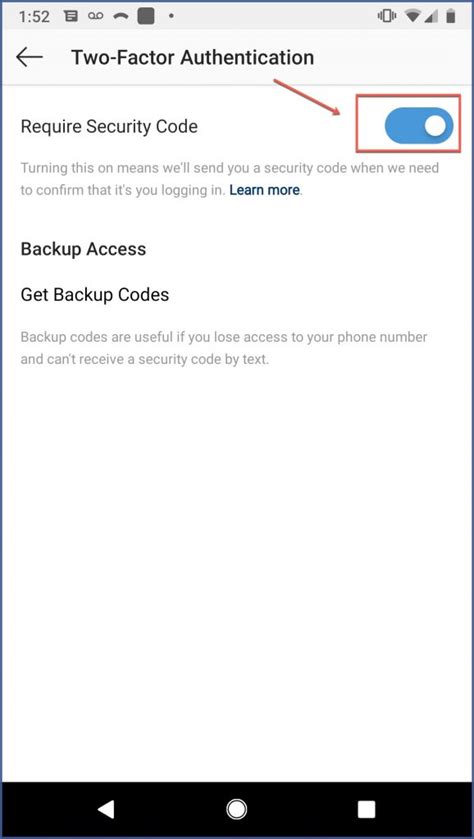Tap the Wi-Fi signal status icon

pos(412,16)
